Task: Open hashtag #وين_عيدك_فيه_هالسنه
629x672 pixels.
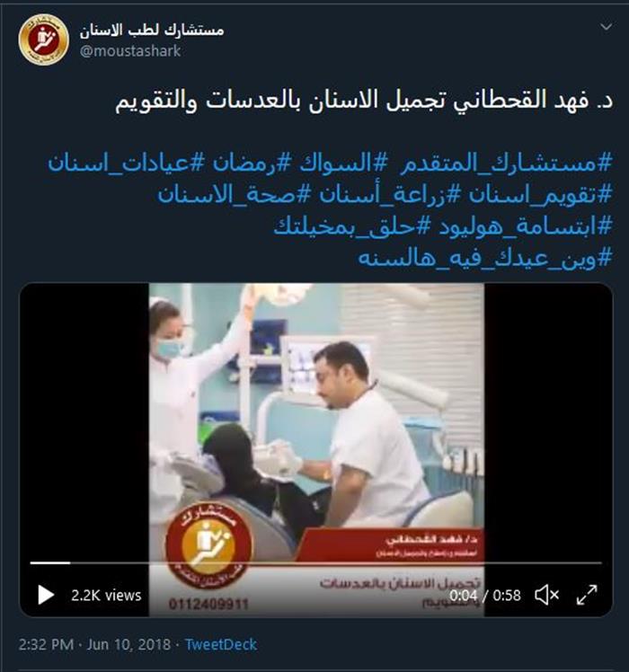Action: pyautogui.click(x=485, y=258)
